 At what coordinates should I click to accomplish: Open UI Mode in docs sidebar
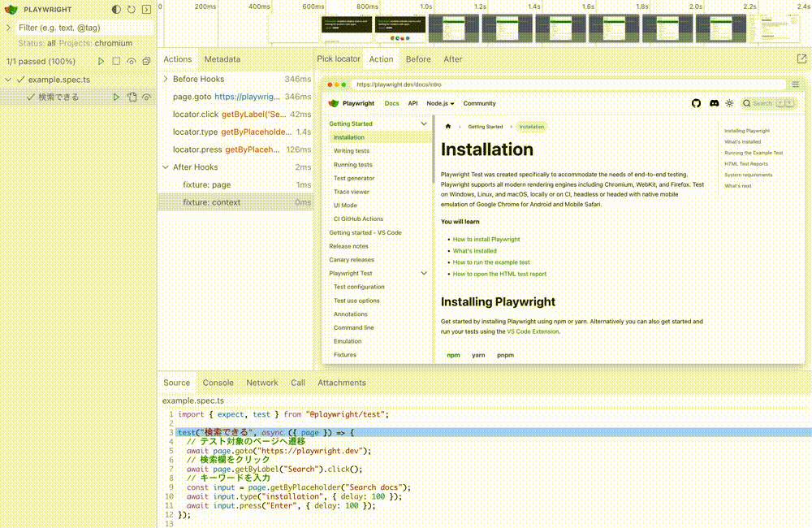[345, 206]
